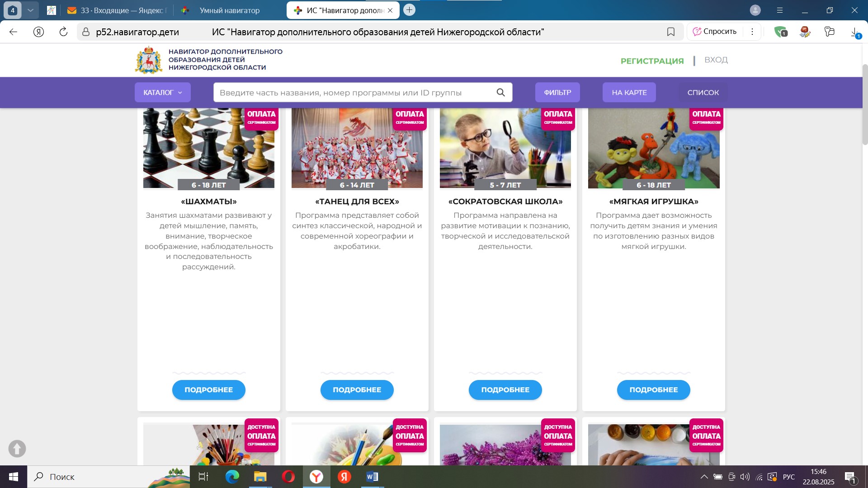Click the program search input field
This screenshot has height=488, width=868.
click(353, 92)
